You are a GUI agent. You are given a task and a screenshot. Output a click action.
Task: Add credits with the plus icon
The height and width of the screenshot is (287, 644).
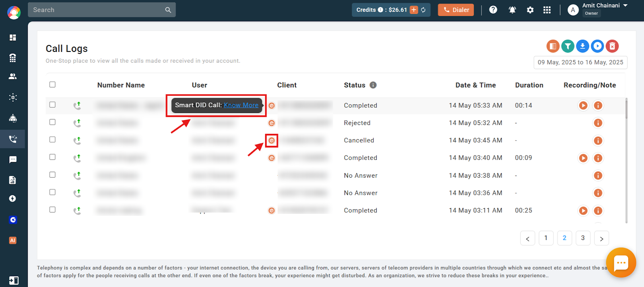click(414, 10)
